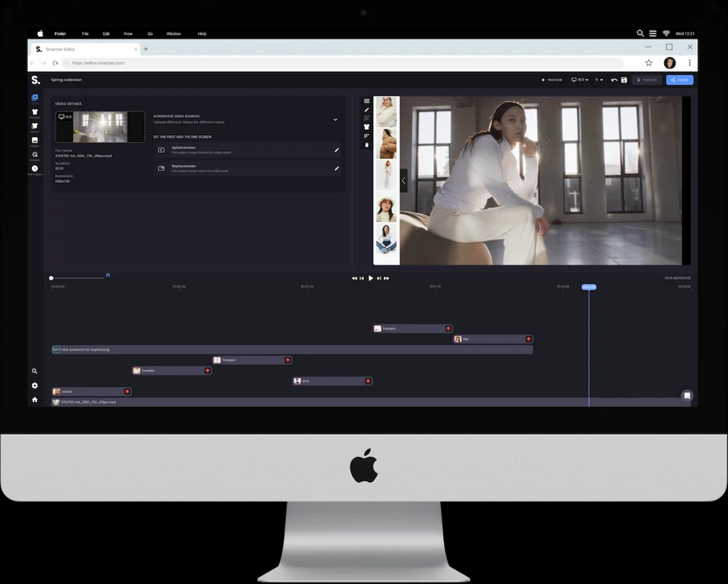Click the red marker on Sweater clip

[207, 371]
